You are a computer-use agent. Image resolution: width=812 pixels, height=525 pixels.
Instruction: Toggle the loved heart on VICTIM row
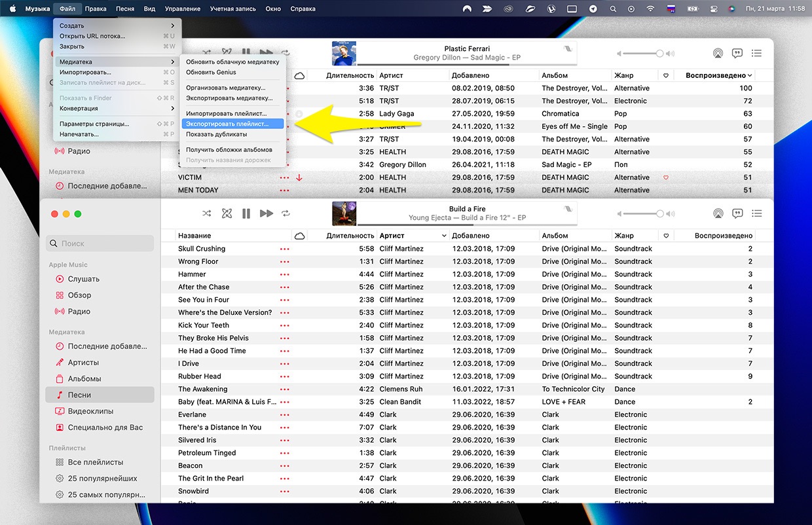coord(666,177)
